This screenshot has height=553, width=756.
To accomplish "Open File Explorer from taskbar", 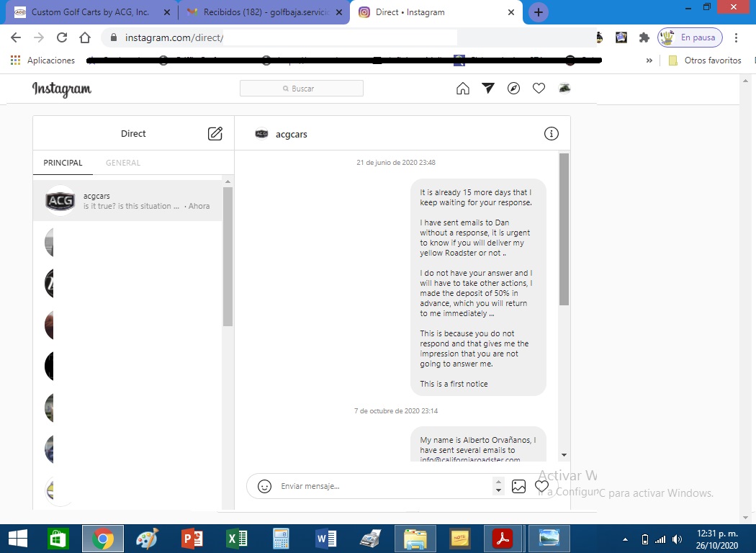I will [x=415, y=539].
